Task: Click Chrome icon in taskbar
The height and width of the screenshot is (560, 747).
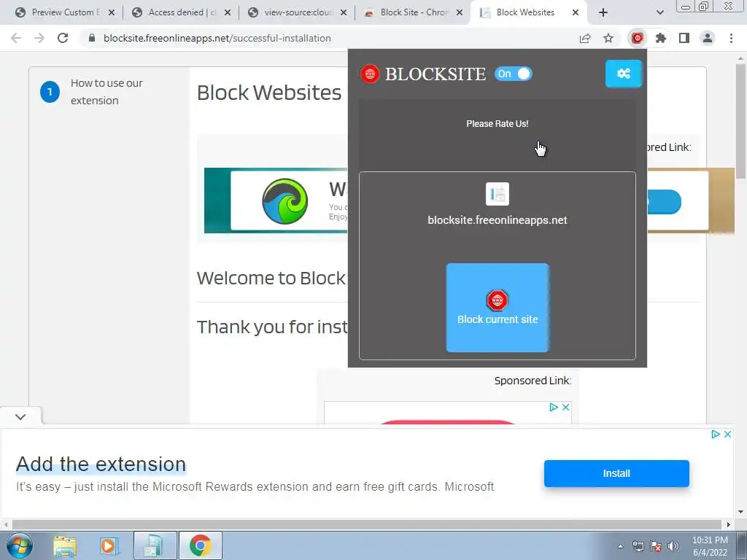Action: click(x=200, y=545)
